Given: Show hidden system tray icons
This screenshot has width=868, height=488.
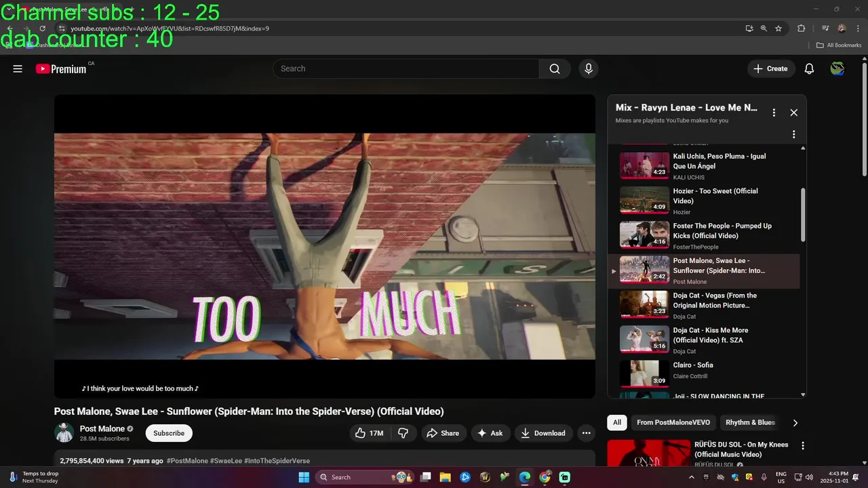Looking at the screenshot, I should coord(691,477).
